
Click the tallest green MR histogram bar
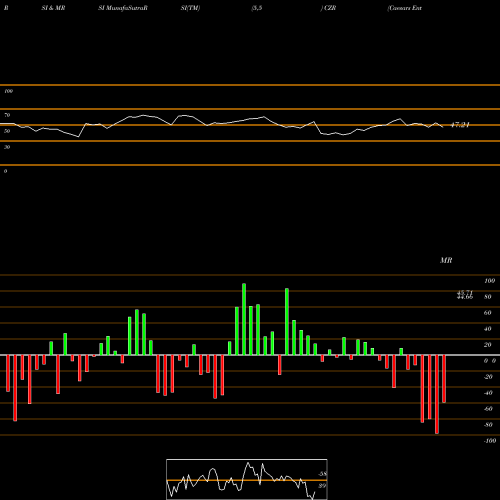[x=244, y=319]
